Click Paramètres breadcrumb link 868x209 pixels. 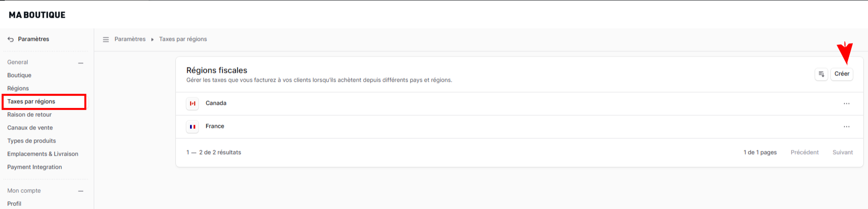tap(130, 39)
